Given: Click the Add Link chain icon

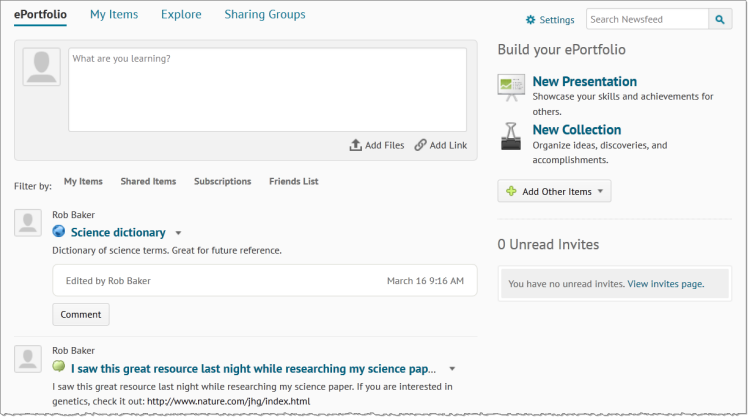Looking at the screenshot, I should 420,145.
